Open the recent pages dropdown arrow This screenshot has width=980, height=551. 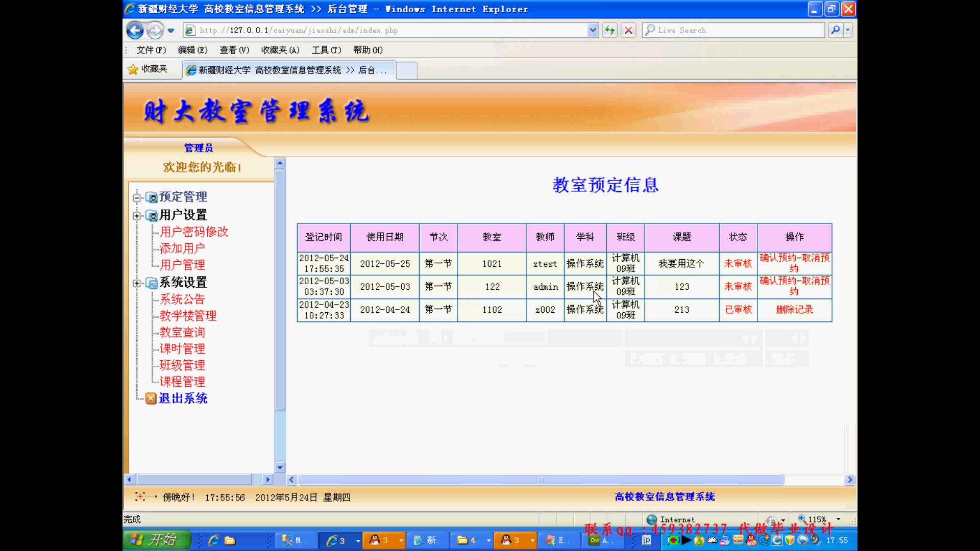tap(171, 31)
